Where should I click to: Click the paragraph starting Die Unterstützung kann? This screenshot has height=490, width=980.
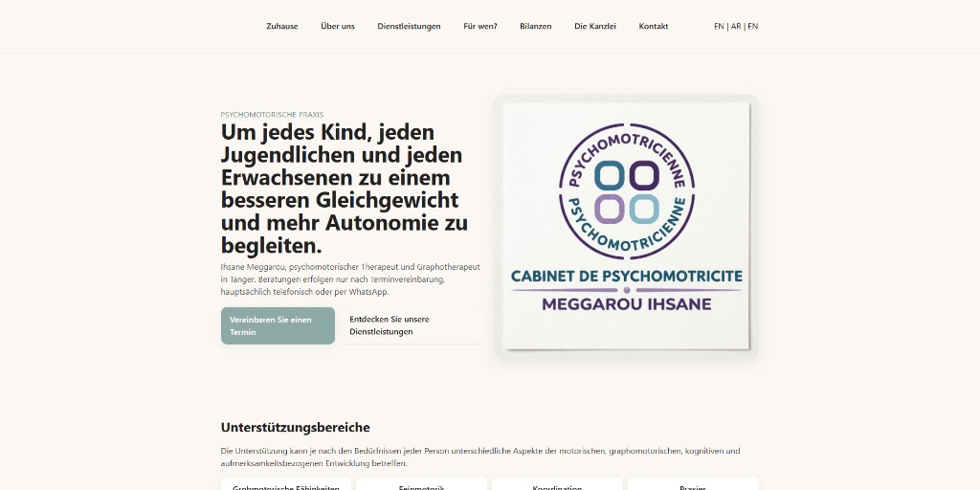point(480,457)
